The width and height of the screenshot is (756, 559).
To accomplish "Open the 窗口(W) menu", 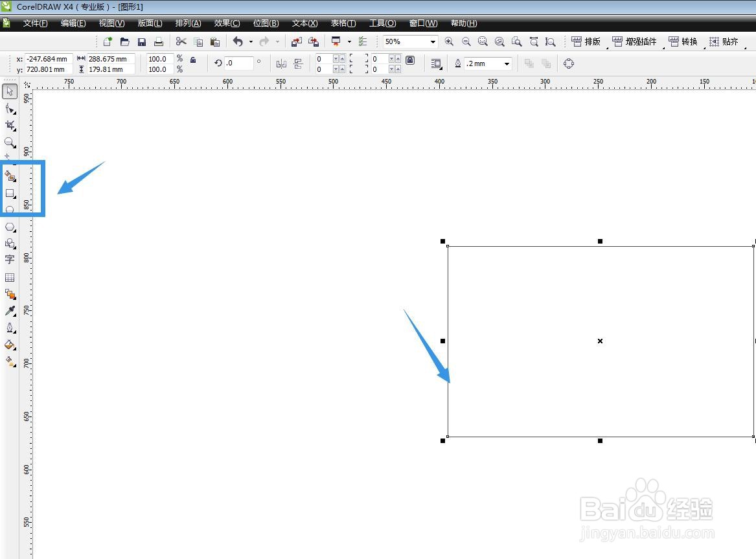I will click(x=423, y=23).
